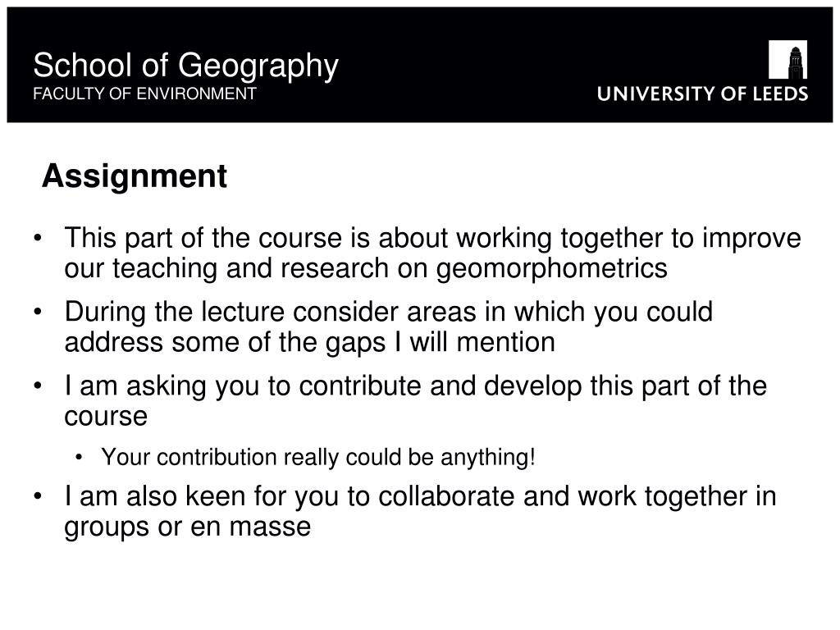The image size is (840, 630).
Task: Click the first bullet about working together
Action: click(x=432, y=253)
